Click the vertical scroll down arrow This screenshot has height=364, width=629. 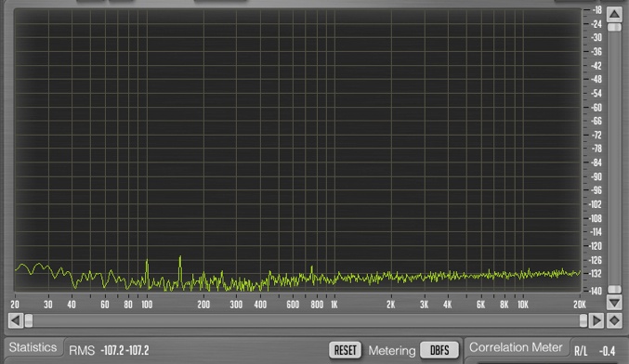[x=614, y=303]
